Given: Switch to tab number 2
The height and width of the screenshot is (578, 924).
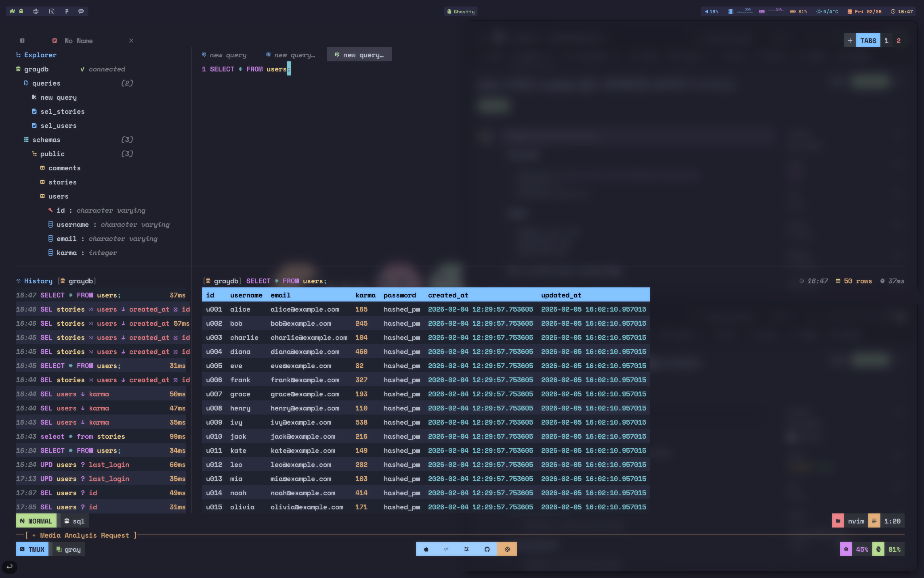Looking at the screenshot, I should [898, 41].
